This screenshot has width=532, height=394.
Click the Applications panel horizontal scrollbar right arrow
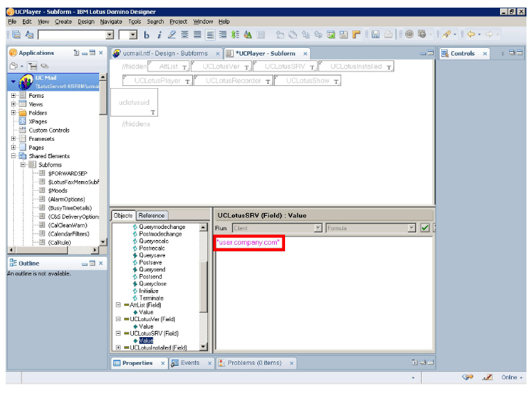click(x=95, y=250)
